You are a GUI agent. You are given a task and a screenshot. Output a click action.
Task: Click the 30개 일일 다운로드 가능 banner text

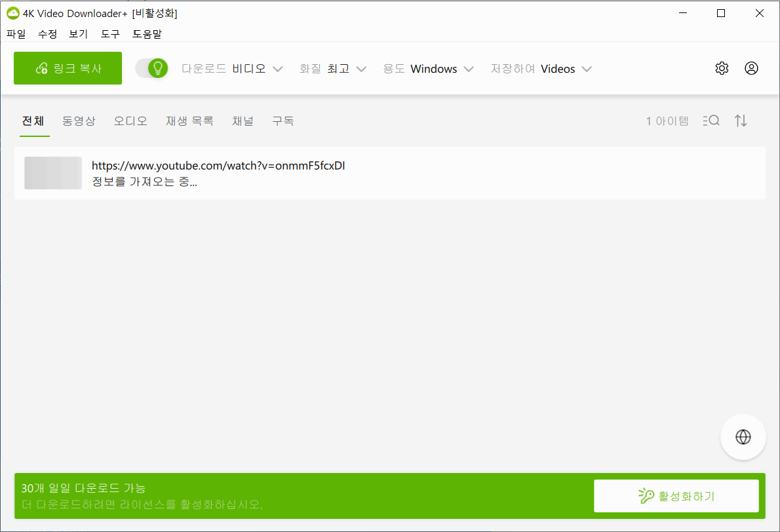coord(83,488)
